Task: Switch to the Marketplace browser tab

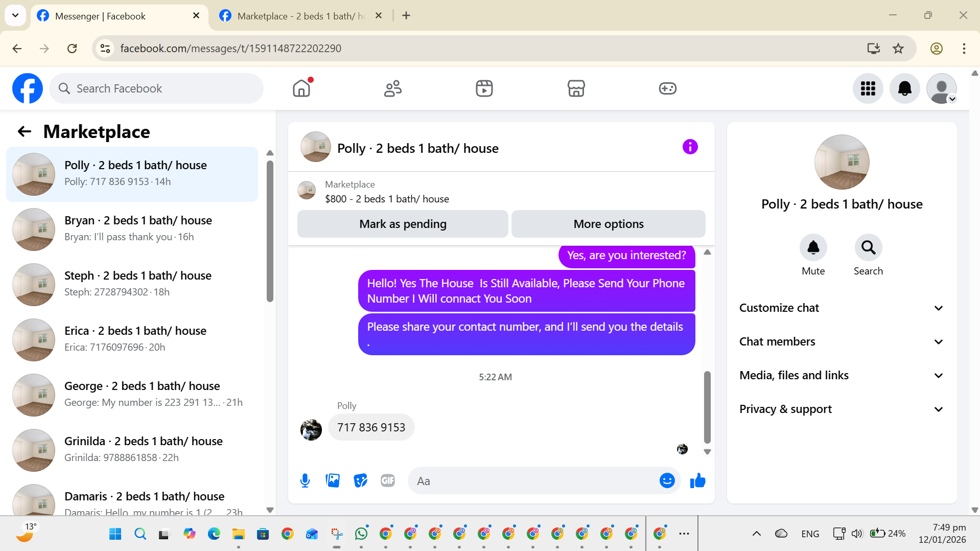Action: pos(301,16)
